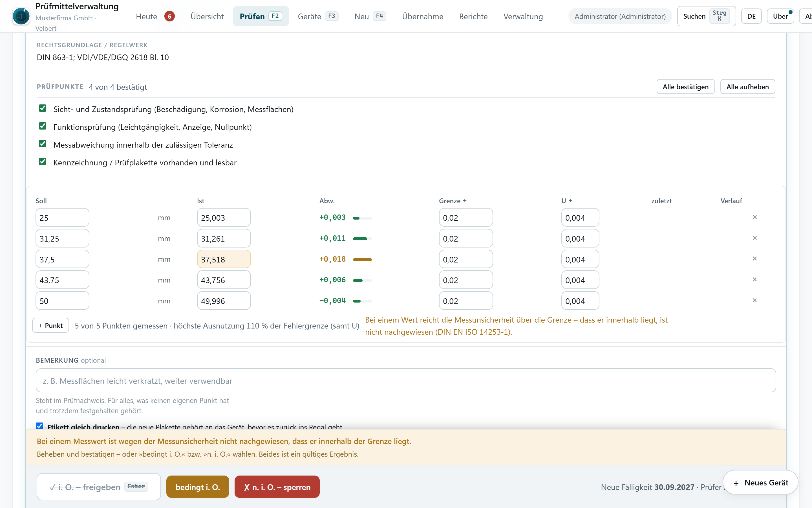
Task: Switch to Übersicht tab
Action: pos(207,16)
